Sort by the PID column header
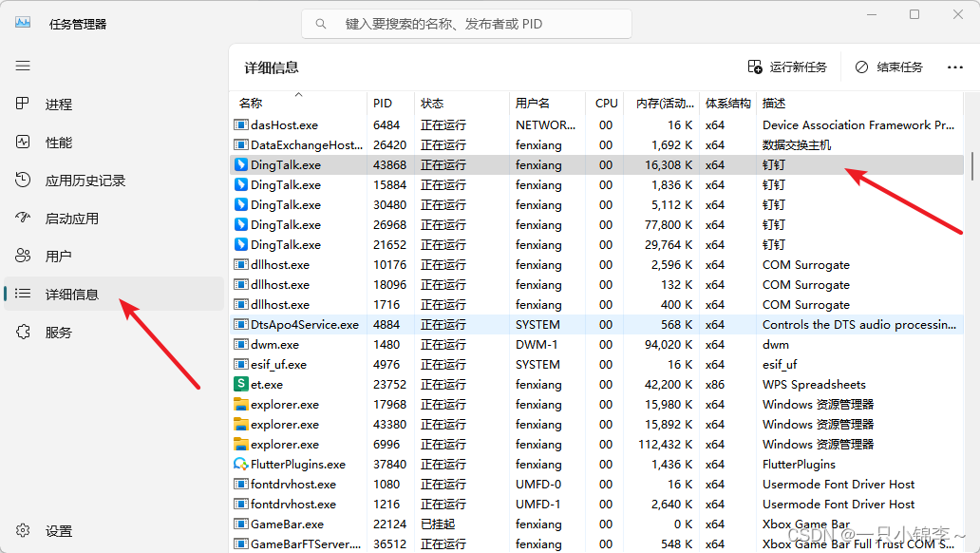Screen dimensions: 980x553 (x=390, y=104)
